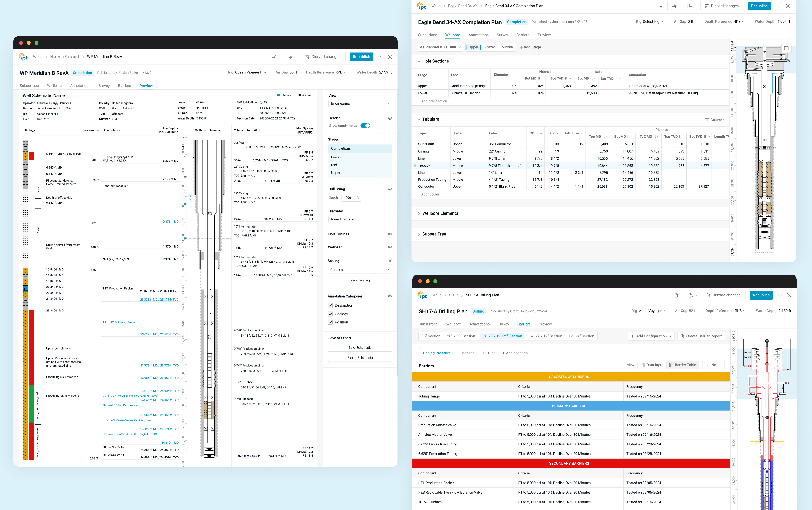Open calculator icon in Eagle Bend toolbar

(661, 6)
